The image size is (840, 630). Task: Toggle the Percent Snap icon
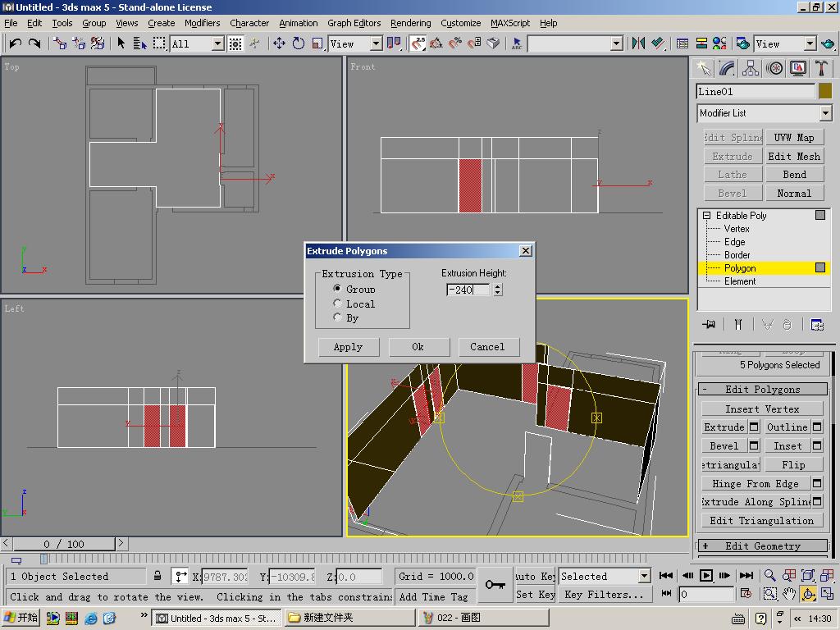454,43
